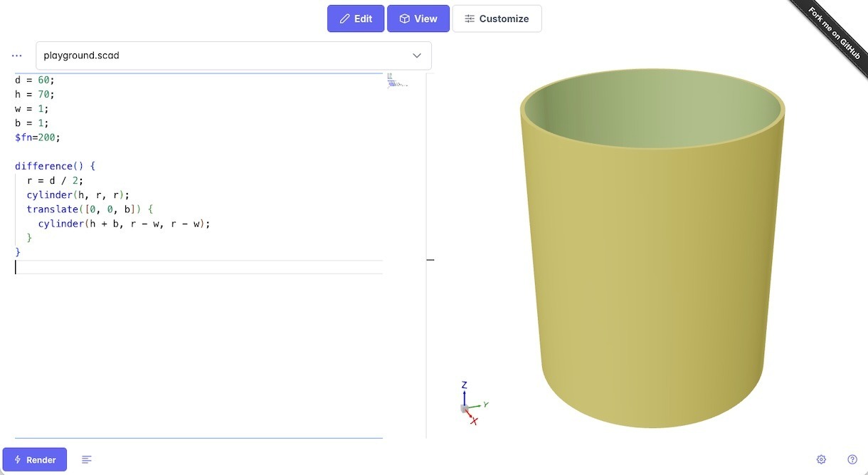Open the help question mark icon
The width and height of the screenshot is (868, 475).
coord(852,459)
